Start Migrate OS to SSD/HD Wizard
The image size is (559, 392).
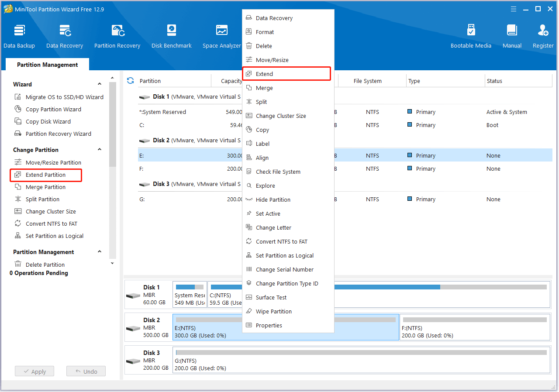point(59,97)
